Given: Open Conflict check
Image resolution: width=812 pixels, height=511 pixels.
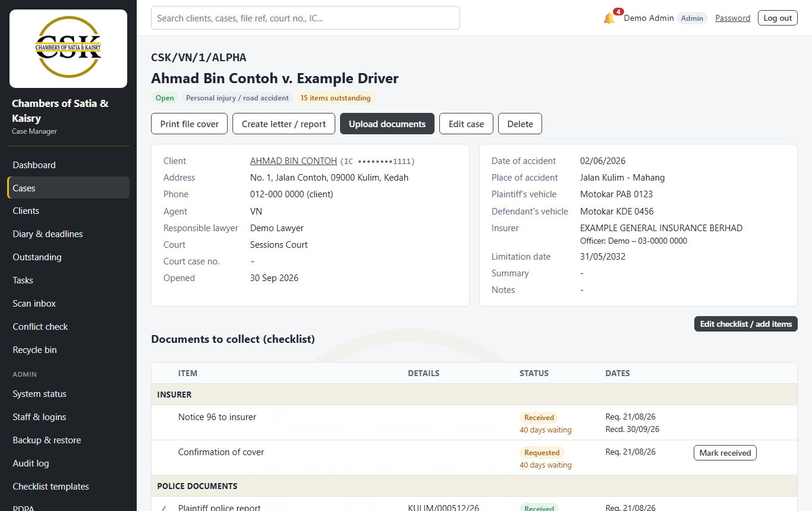Looking at the screenshot, I should click(68, 327).
